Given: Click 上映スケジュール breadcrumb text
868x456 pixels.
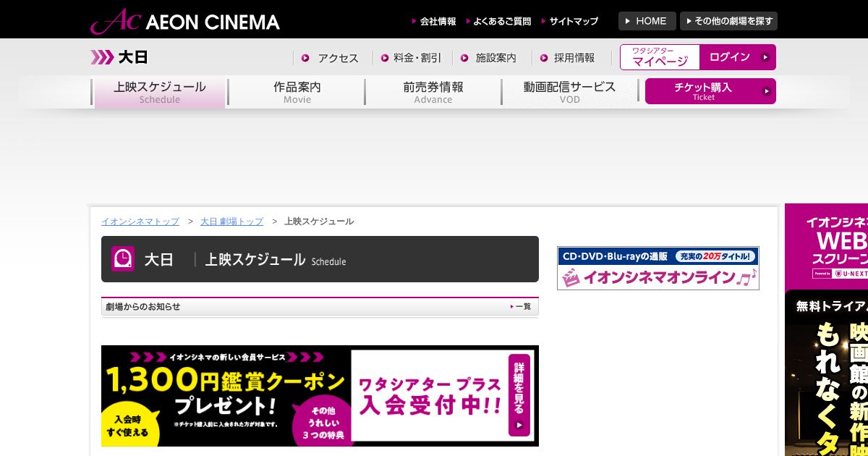Looking at the screenshot, I should click(319, 221).
